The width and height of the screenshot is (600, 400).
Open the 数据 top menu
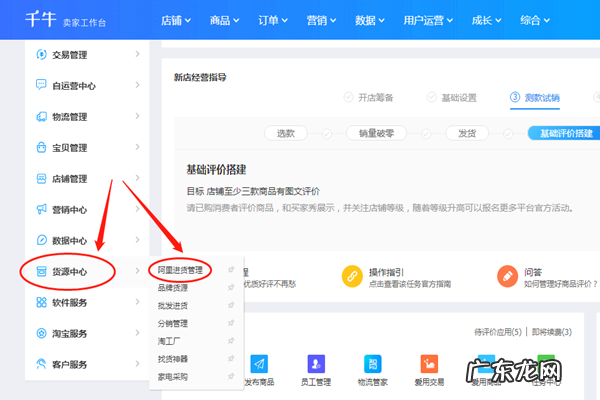[x=370, y=20]
